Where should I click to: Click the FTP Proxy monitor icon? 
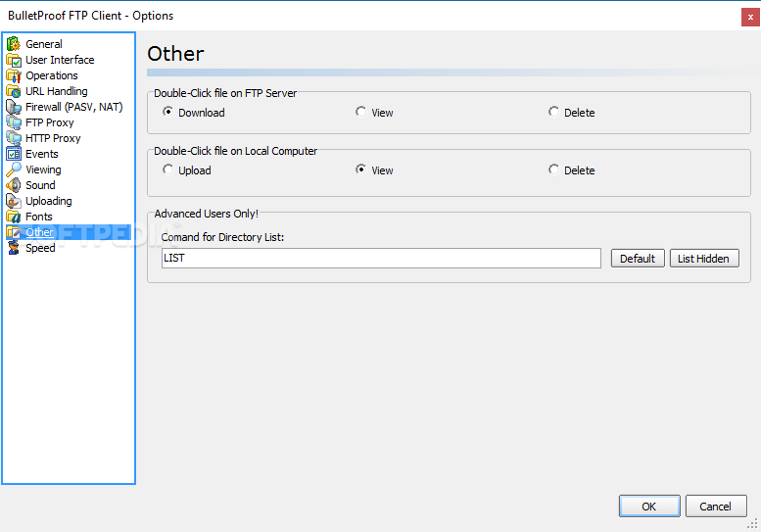click(x=14, y=122)
